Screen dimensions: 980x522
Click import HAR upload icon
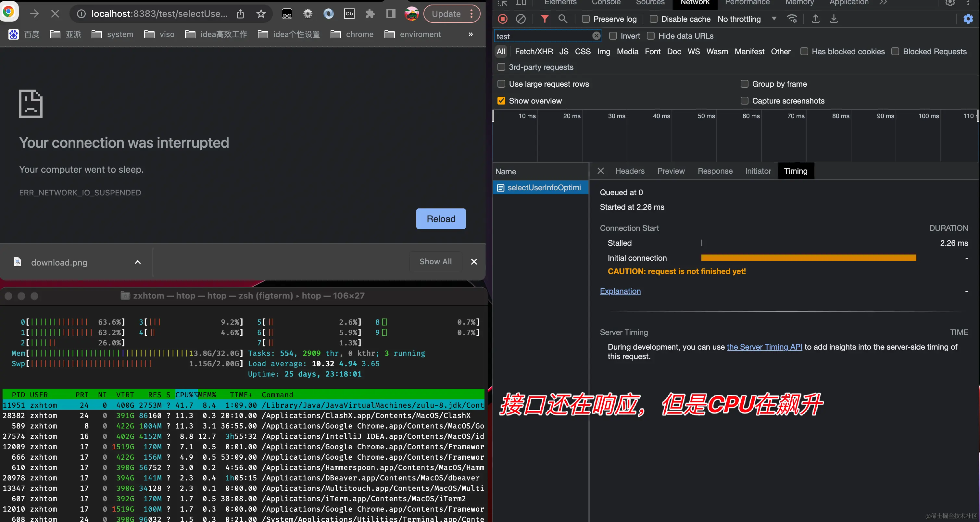[815, 19]
